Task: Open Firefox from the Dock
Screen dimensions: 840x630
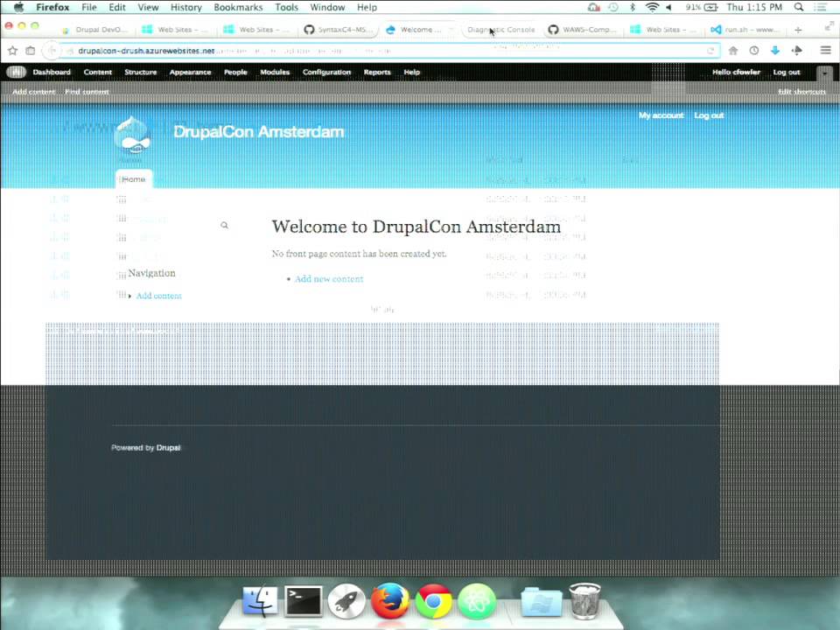Action: click(390, 600)
